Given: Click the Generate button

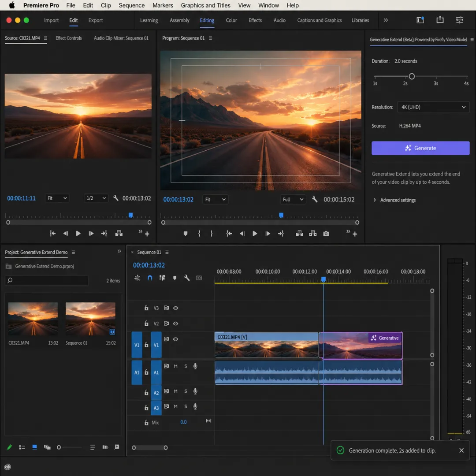Looking at the screenshot, I should pyautogui.click(x=420, y=148).
